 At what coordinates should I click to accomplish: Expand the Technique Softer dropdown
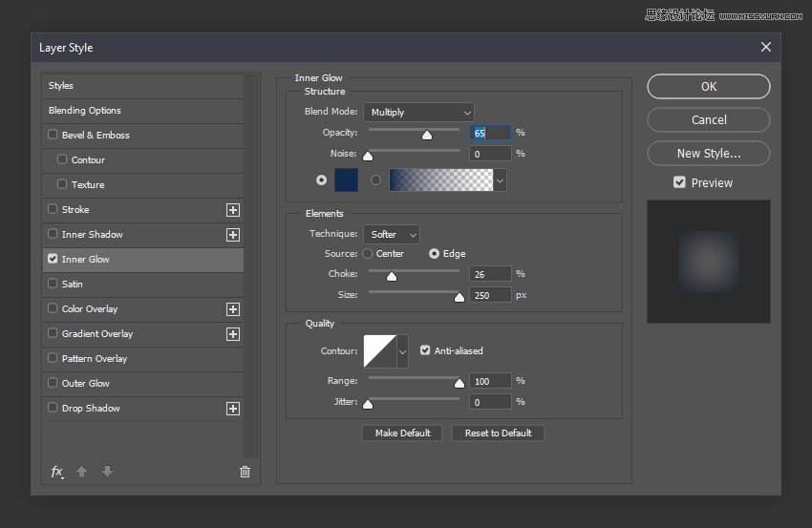pos(392,234)
